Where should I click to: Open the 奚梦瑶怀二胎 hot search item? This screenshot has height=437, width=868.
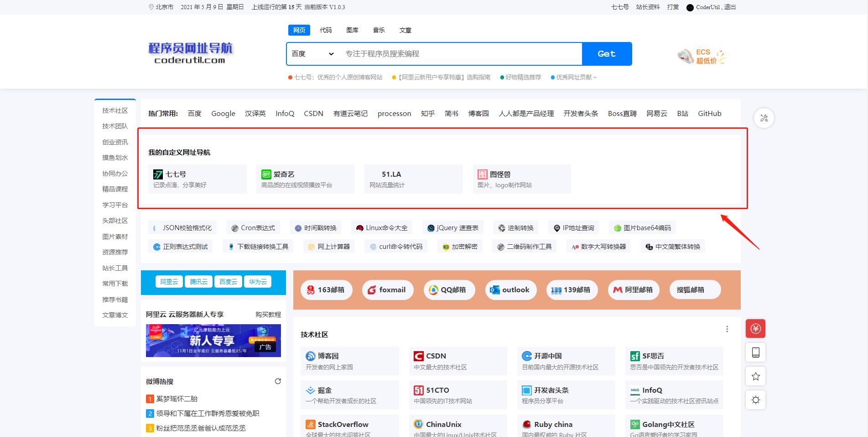[177, 399]
